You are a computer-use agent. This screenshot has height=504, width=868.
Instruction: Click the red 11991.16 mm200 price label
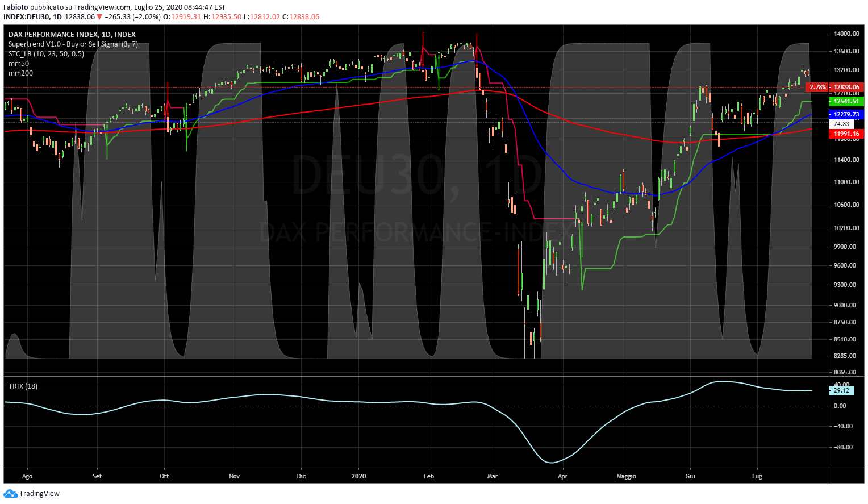tap(846, 134)
